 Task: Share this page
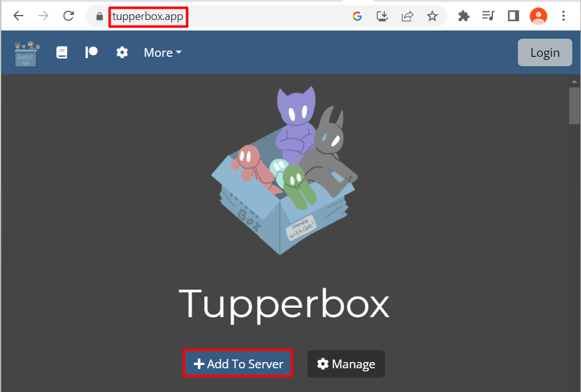tap(407, 16)
